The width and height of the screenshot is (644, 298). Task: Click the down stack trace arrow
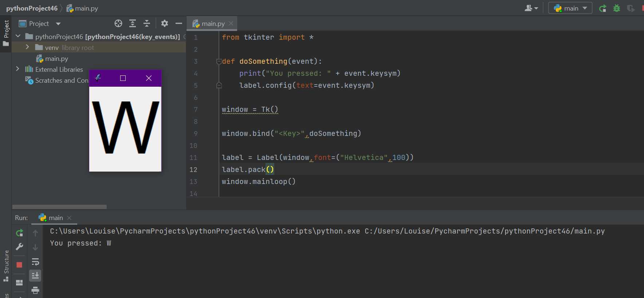tap(35, 247)
